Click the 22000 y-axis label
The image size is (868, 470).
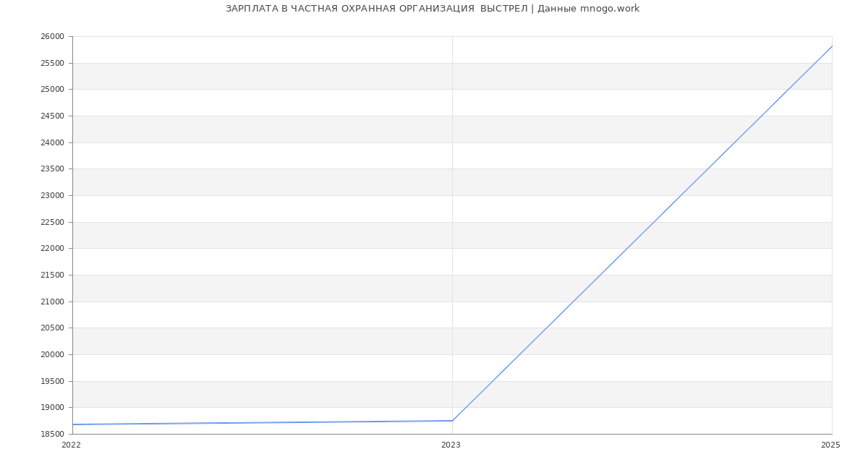click(52, 249)
